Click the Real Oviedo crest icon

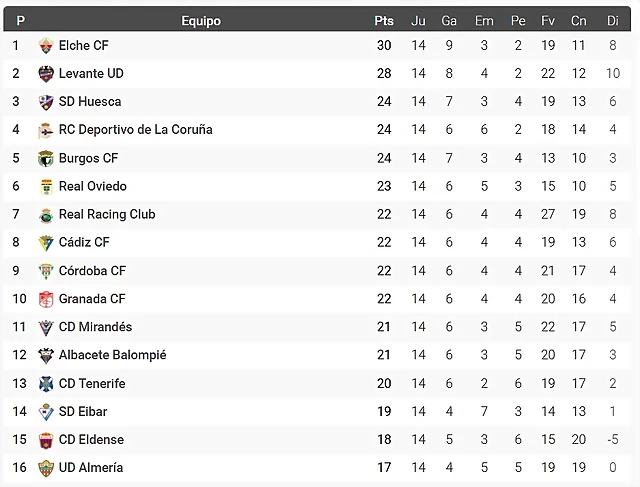pos(46,187)
